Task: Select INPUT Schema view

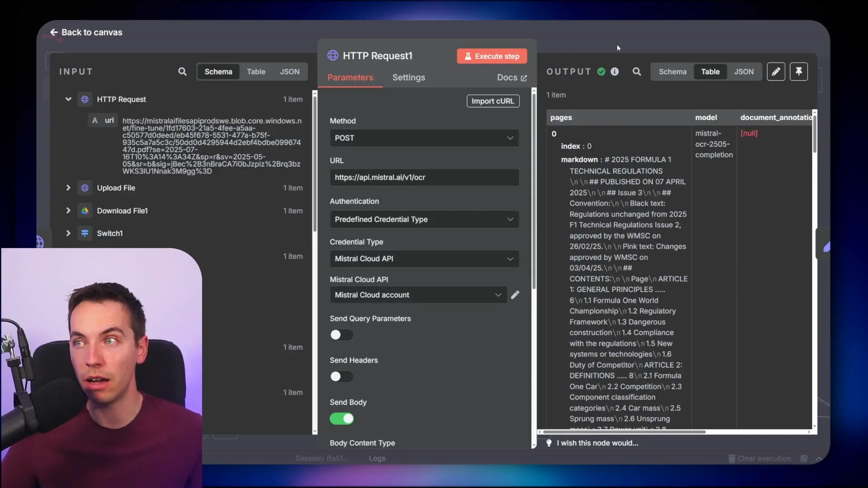Action: 218,71
